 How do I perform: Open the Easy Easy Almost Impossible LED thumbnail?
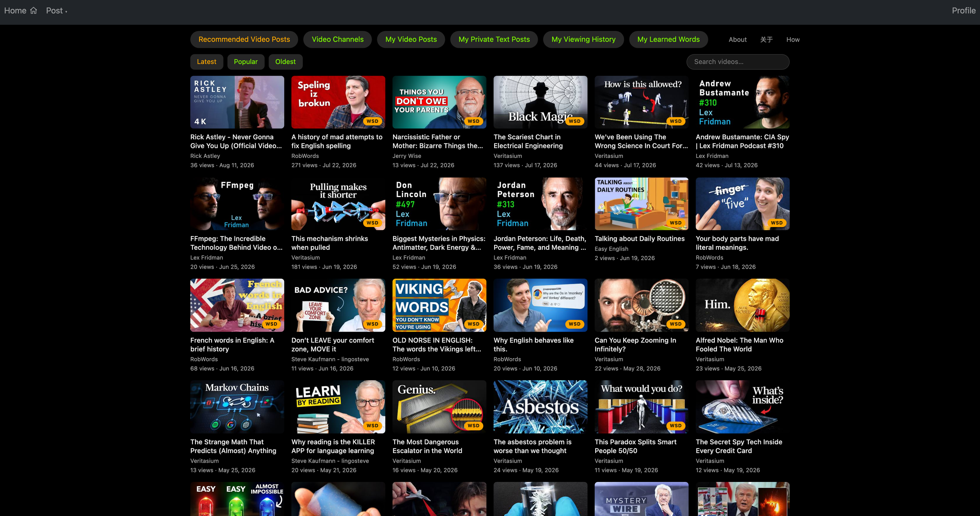click(x=237, y=499)
